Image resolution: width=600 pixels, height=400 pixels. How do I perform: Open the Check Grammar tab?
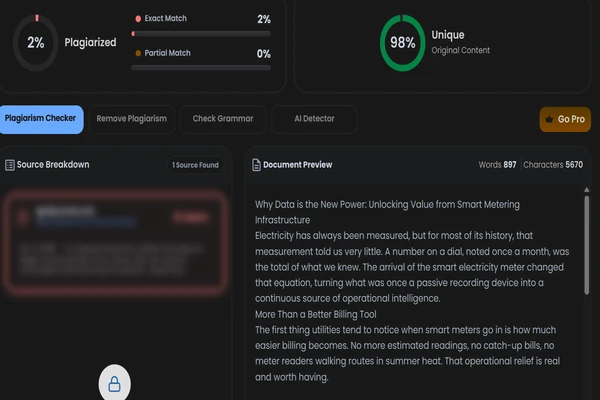(223, 119)
